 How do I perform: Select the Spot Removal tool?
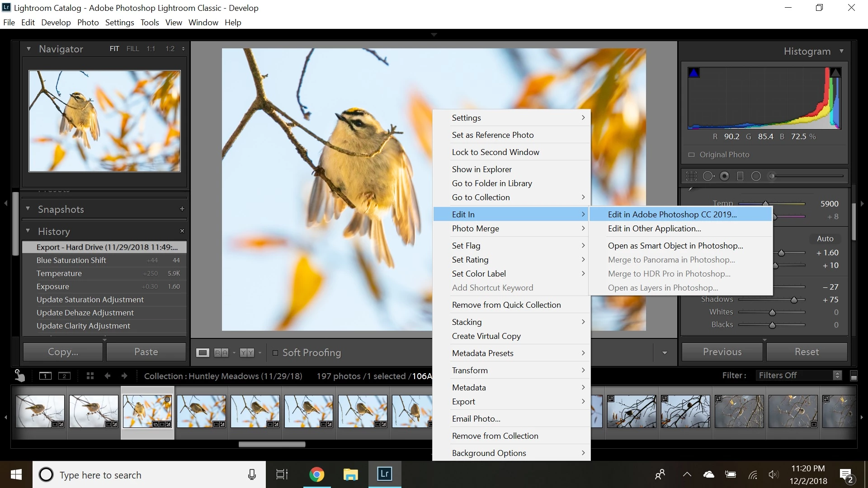[x=708, y=176]
